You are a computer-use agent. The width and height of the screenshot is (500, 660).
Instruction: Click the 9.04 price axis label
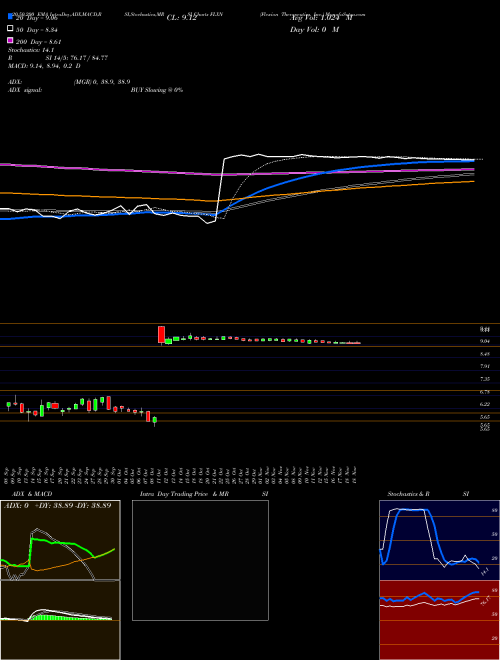tap(485, 341)
